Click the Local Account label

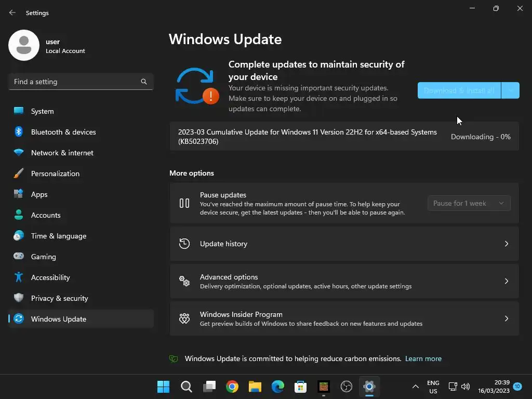tap(65, 51)
